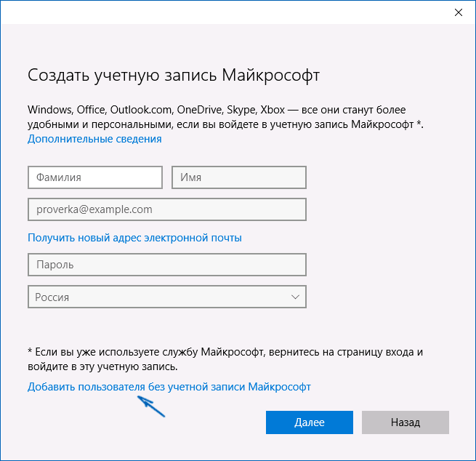The width and height of the screenshot is (476, 461).
Task: Select the proverka@example.com email field
Action: click(166, 209)
